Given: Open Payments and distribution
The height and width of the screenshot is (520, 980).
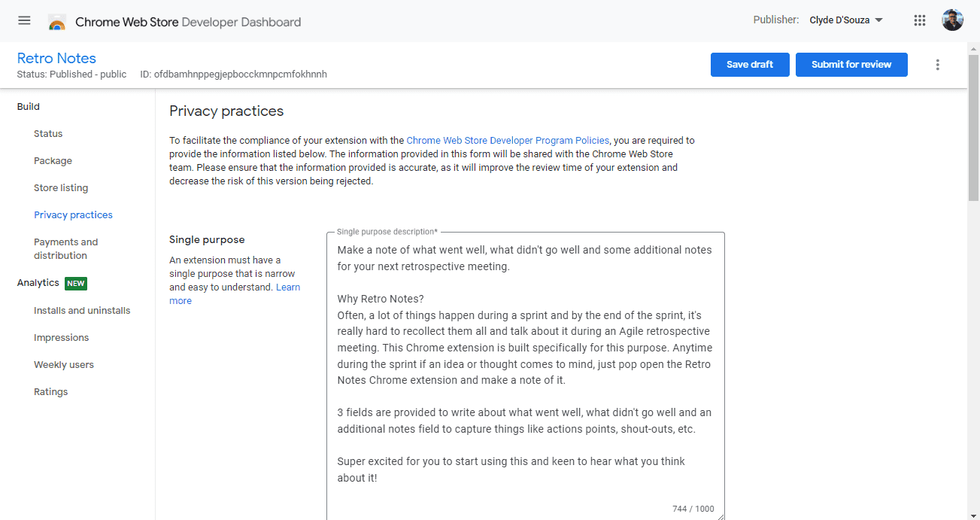Looking at the screenshot, I should [66, 248].
